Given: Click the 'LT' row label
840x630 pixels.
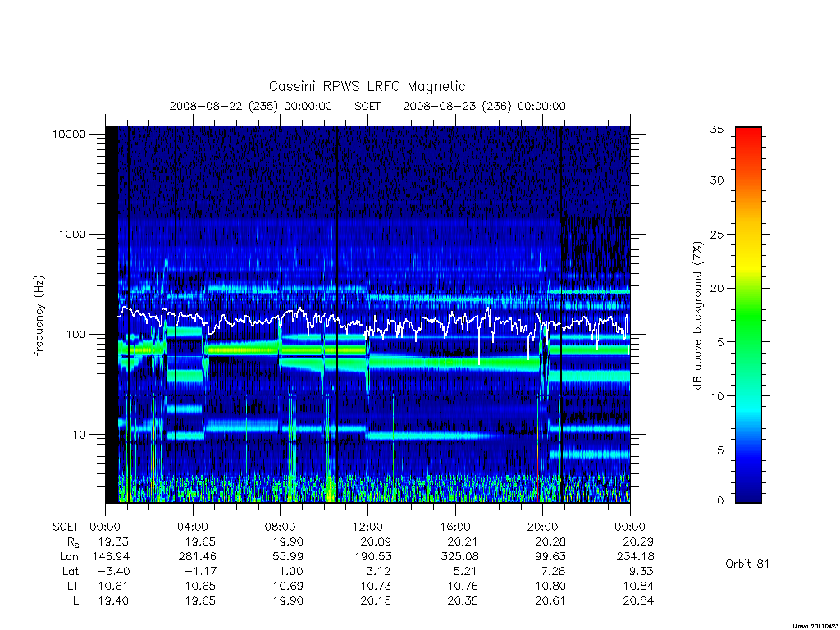Looking at the screenshot, I should 73,586.
